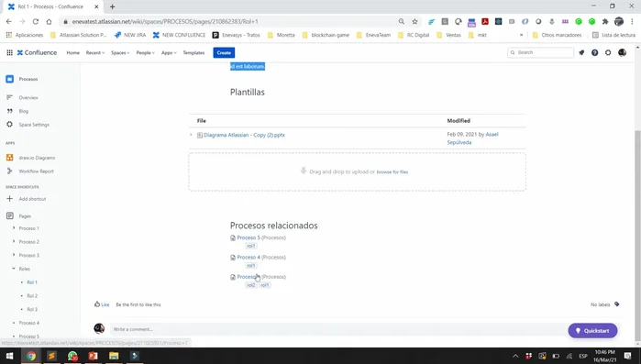This screenshot has width=641, height=364.
Task: Open the notifications icon in the header
Action: click(581, 52)
